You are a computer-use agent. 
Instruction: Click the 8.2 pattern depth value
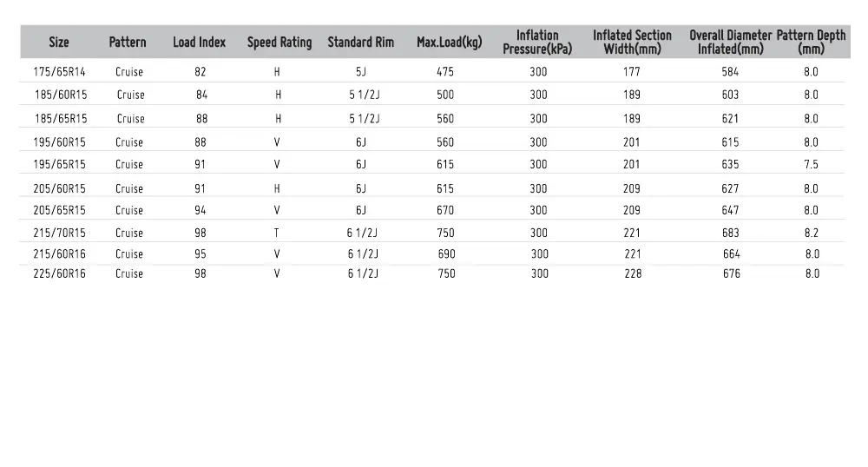pyautogui.click(x=811, y=233)
